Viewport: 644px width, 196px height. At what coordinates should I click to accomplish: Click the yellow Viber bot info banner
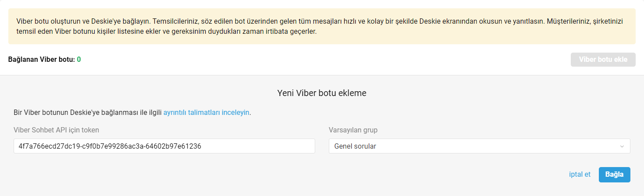pos(322,26)
